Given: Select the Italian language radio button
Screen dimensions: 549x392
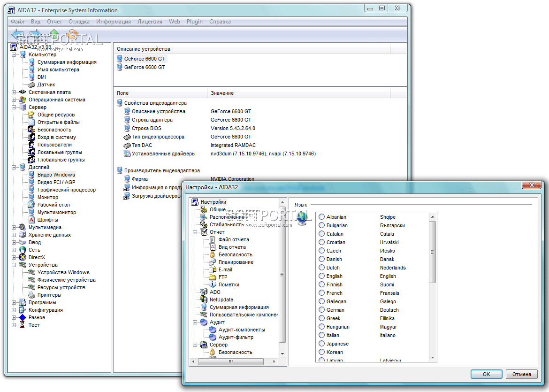Looking at the screenshot, I should 322,335.
